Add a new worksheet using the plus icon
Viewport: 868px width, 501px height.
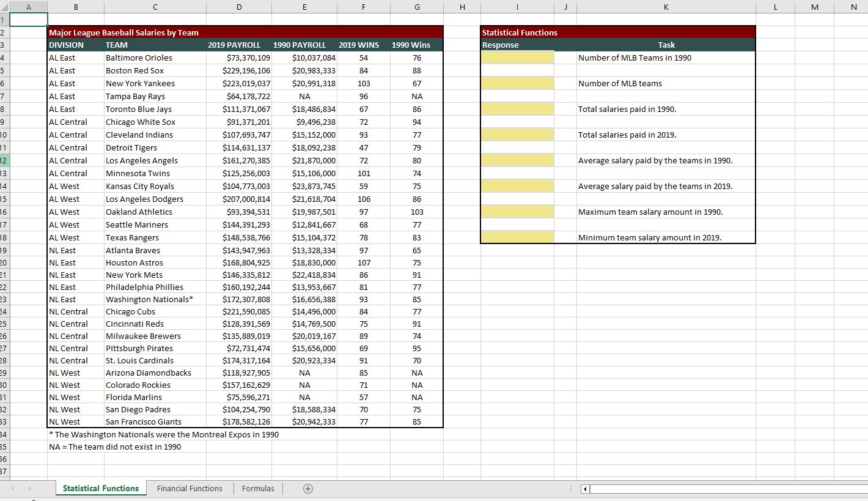coord(308,489)
